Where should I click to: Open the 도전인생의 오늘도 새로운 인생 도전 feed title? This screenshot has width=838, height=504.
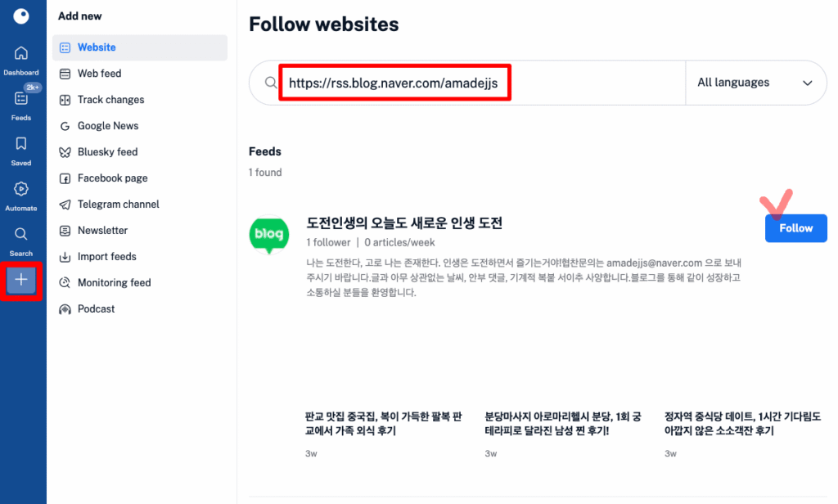pyautogui.click(x=404, y=223)
